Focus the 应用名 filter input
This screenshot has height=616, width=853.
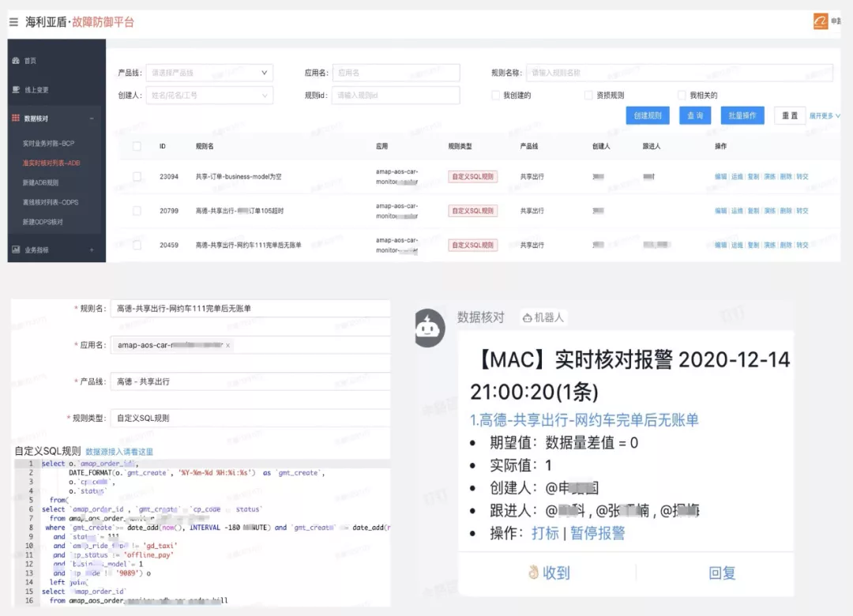(396, 73)
